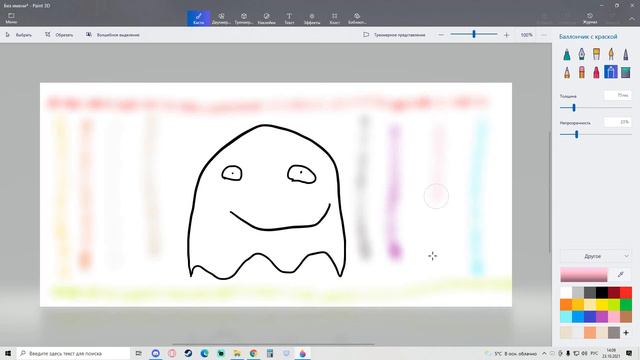
Task: Expand the Другое material dropdown
Action: coord(596,256)
